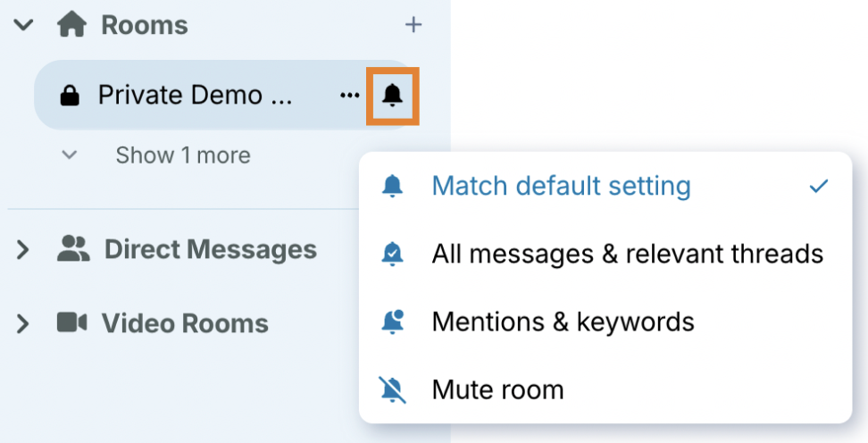Click the chevron beside Show 1 more
Screen dimensions: 868x443
[69, 155]
